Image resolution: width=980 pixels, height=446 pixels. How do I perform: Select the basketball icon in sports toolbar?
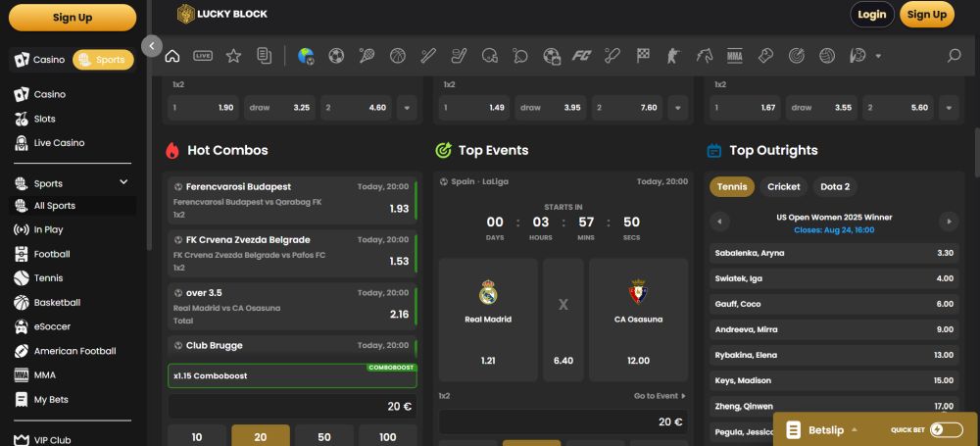pos(397,56)
